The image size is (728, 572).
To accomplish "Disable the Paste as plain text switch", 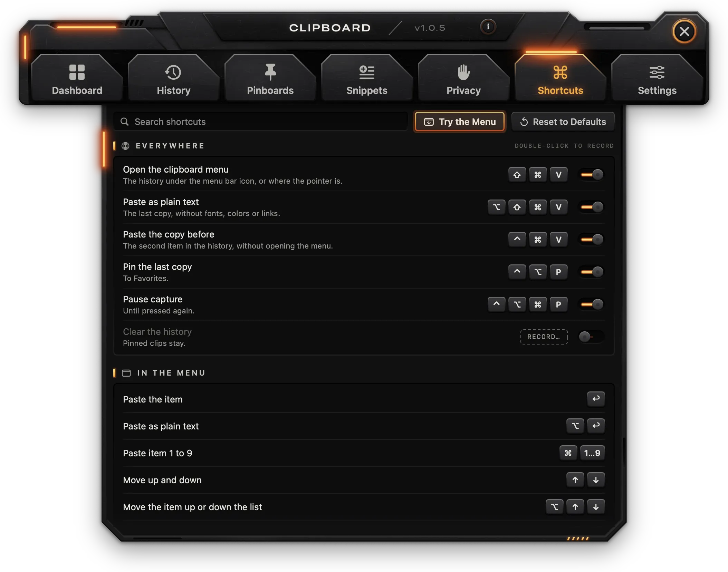I will click(592, 207).
